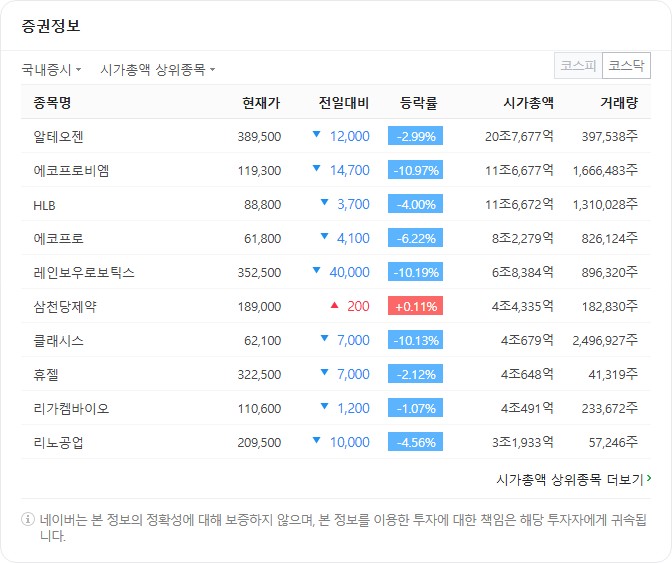Switch to the 코스피 tab
Viewport: 672px width, 563px height.
pyautogui.click(x=578, y=66)
